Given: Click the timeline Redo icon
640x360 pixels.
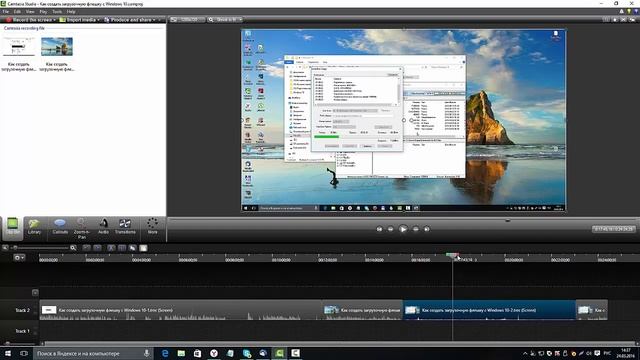Looking at the screenshot, I should click(97, 248).
